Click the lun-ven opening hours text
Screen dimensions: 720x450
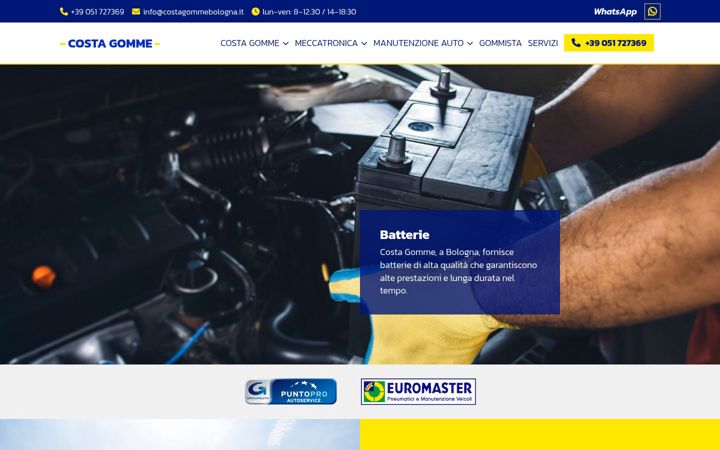pyautogui.click(x=309, y=12)
